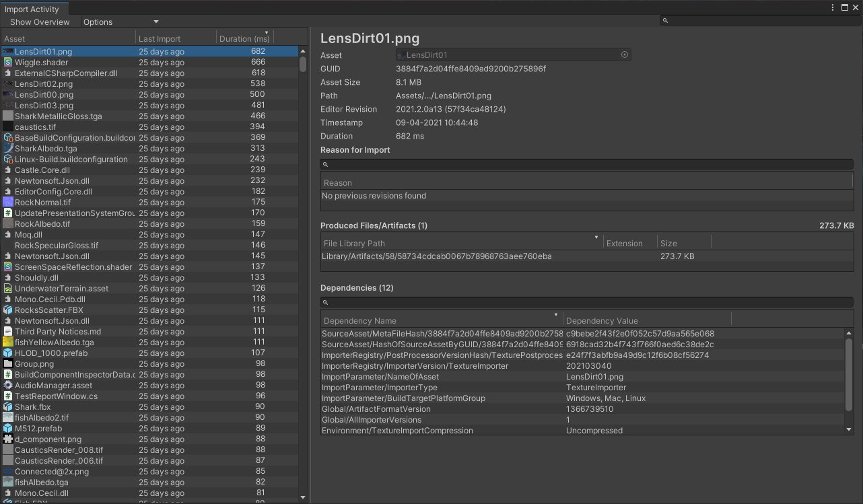This screenshot has height=504, width=863.
Task: Open the Options dropdown
Action: click(x=120, y=22)
